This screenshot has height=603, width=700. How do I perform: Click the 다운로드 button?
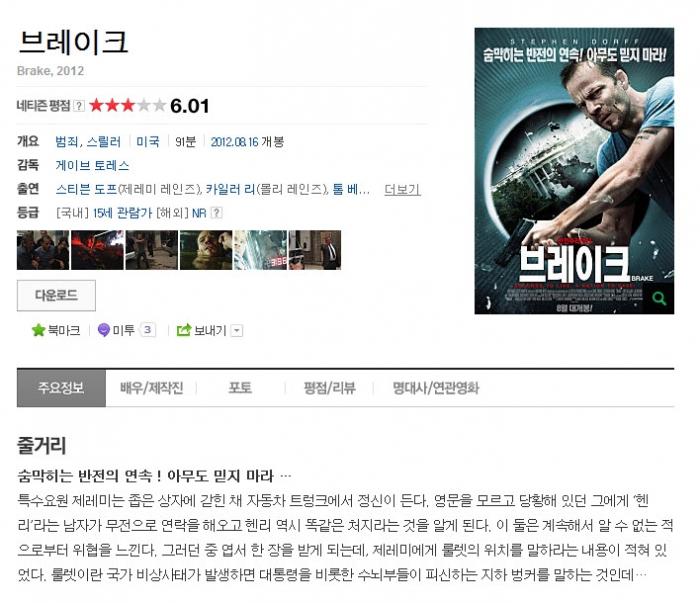(x=56, y=295)
